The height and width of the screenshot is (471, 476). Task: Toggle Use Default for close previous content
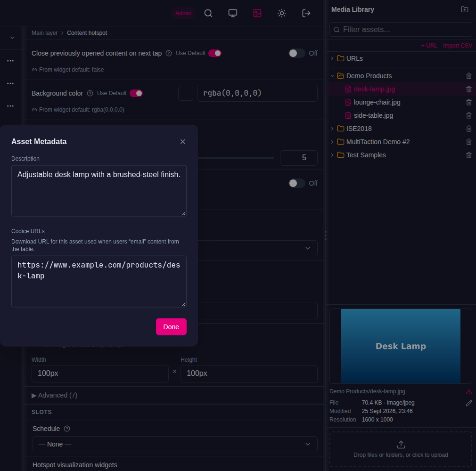coord(214,53)
